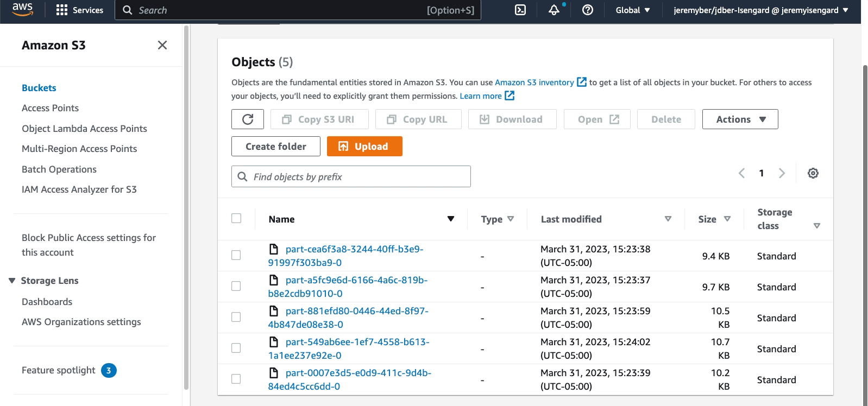This screenshot has width=868, height=406.
Task: Open Storage Lens Dashboards
Action: tap(47, 302)
